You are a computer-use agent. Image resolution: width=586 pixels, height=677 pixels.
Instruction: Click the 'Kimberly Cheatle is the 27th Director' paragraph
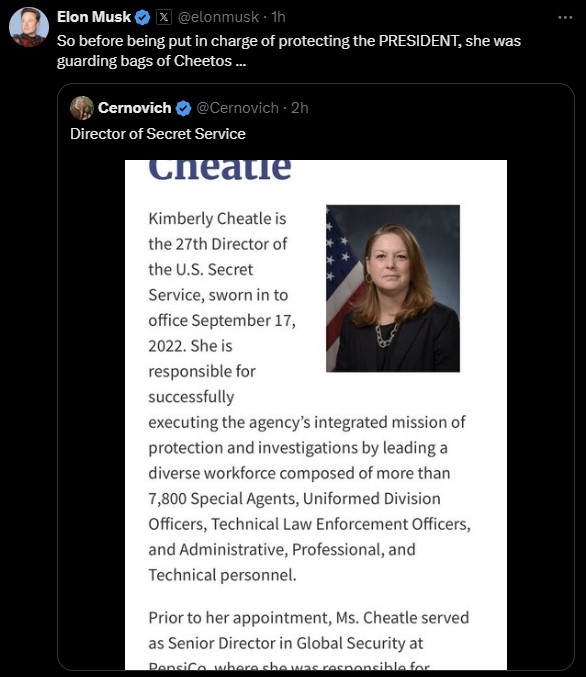309,396
